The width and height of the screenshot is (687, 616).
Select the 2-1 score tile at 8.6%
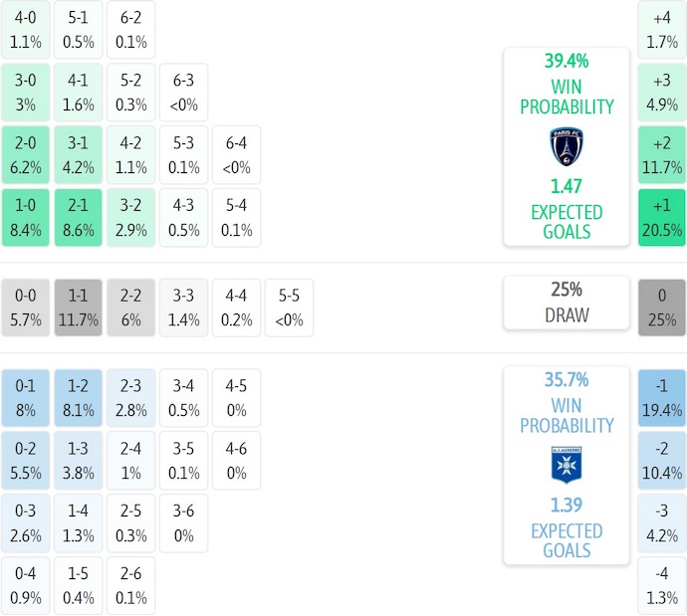75,218
